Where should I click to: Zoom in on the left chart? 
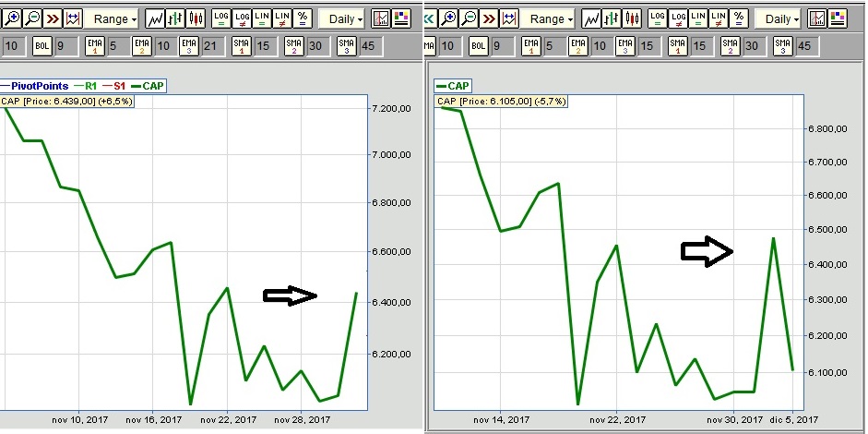coord(11,18)
